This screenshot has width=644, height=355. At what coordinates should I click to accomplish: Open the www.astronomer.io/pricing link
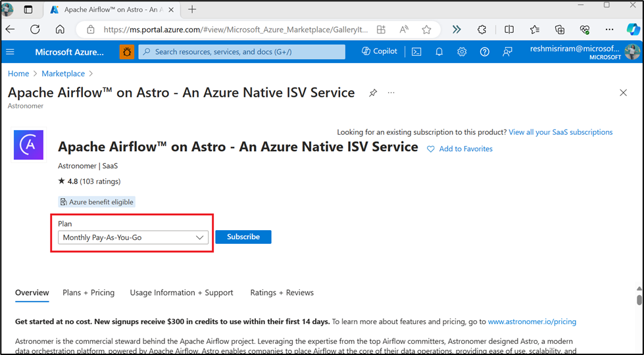532,321
